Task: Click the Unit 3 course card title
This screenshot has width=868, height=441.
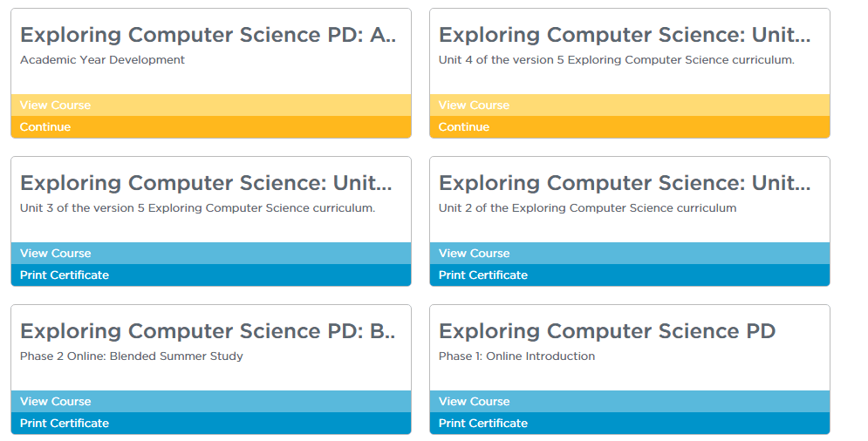Action: pos(206,183)
